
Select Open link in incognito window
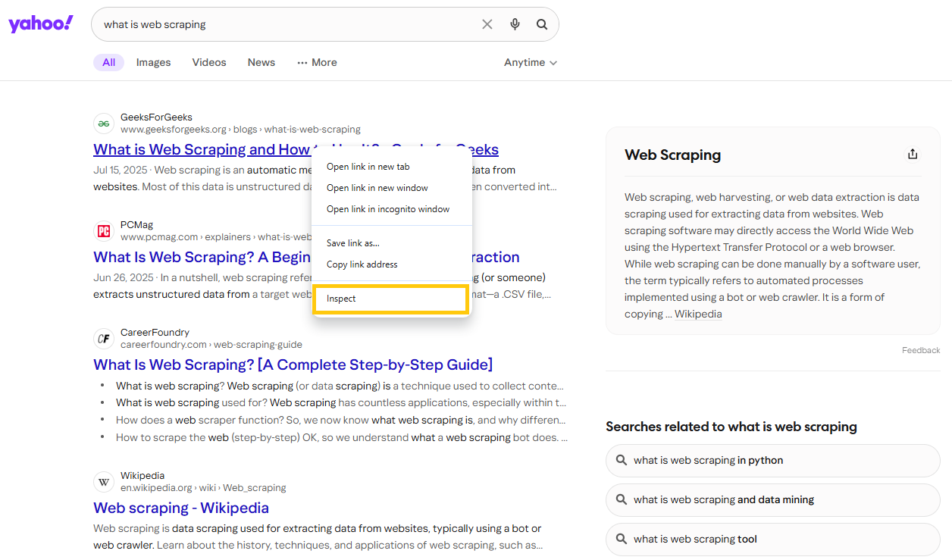coord(388,209)
